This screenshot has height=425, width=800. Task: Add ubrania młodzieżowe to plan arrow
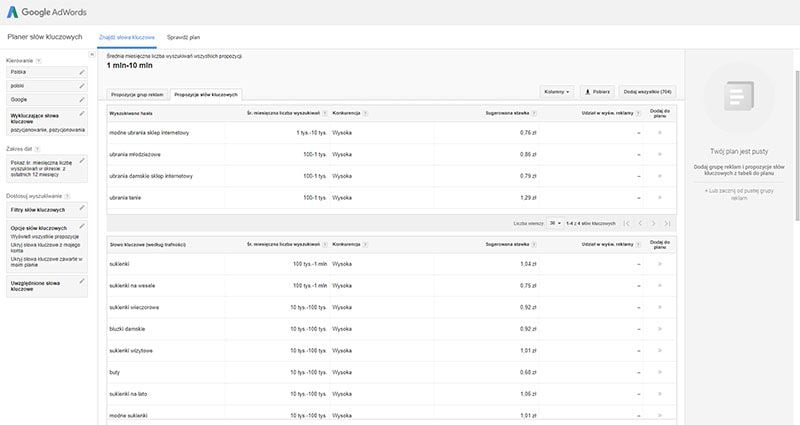[x=660, y=154]
